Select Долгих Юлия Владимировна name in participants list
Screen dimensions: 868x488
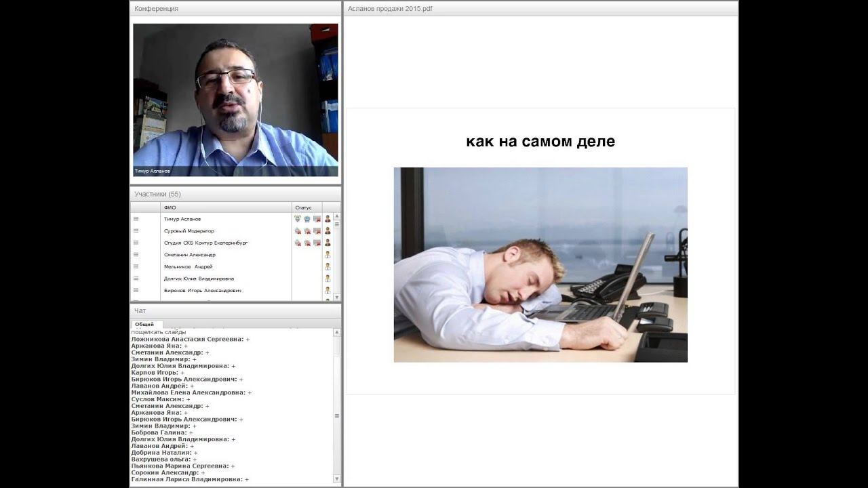tap(199, 279)
